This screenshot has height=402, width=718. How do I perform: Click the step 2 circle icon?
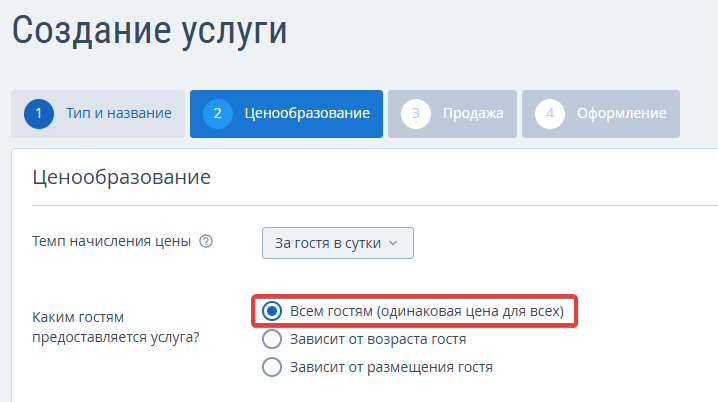click(218, 114)
